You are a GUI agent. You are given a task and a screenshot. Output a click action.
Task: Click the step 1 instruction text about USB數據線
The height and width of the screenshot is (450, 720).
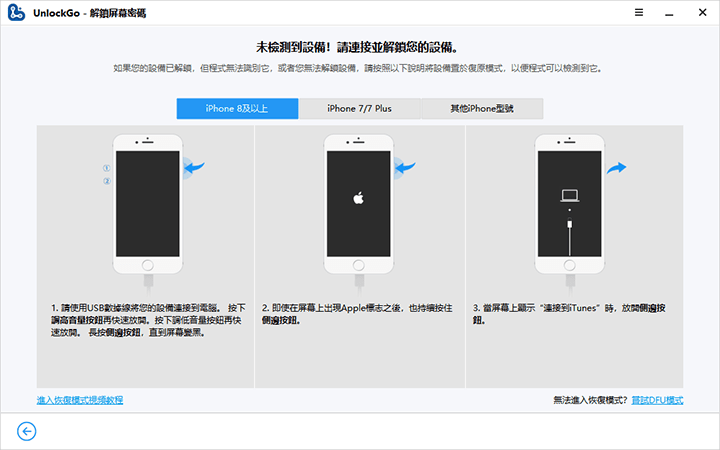pos(148,320)
